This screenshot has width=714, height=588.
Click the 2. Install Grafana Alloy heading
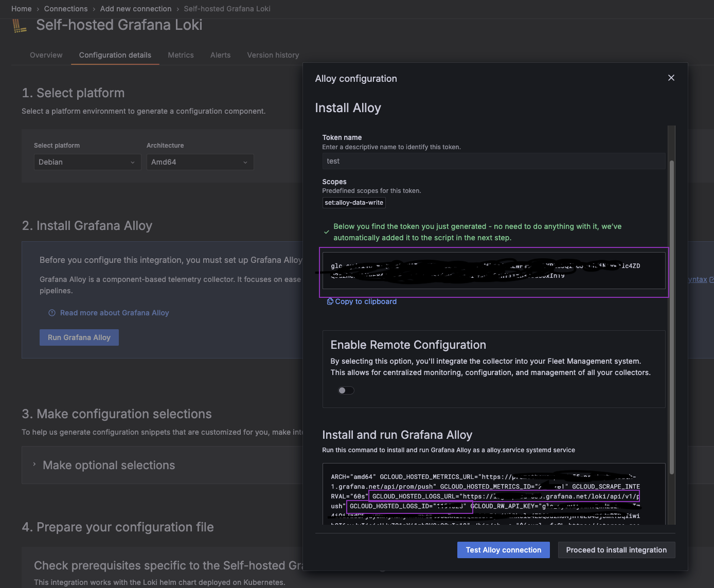click(87, 226)
